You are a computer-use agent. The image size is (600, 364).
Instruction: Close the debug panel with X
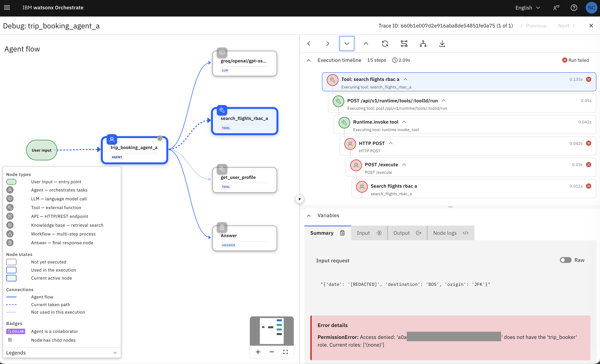click(591, 26)
